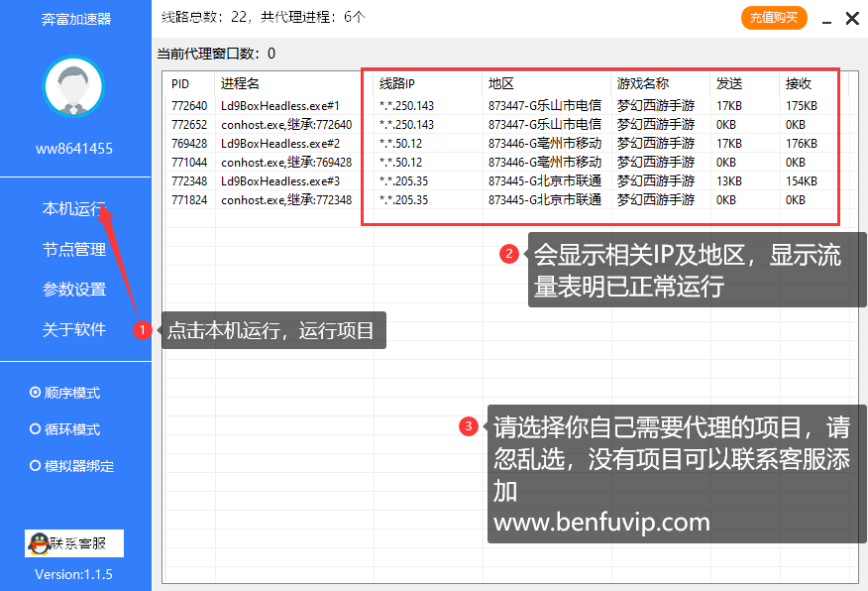Close the accelerator window
The image size is (868, 591).
[851, 19]
